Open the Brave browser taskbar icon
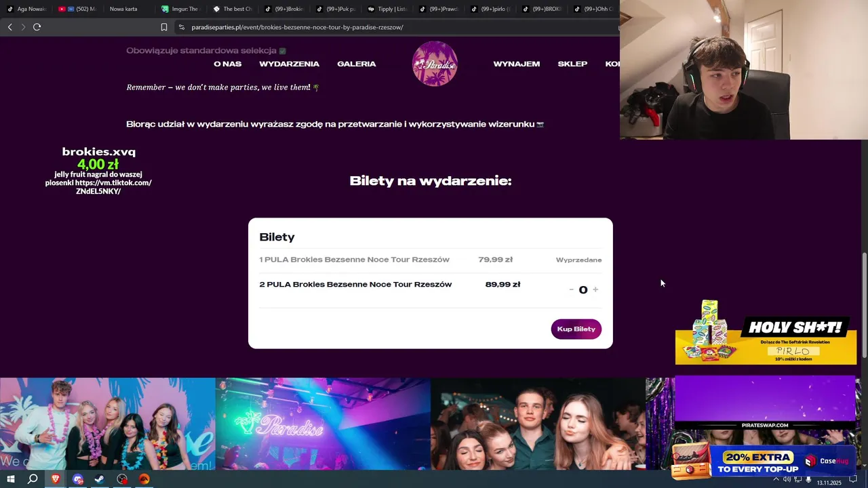 point(56,479)
